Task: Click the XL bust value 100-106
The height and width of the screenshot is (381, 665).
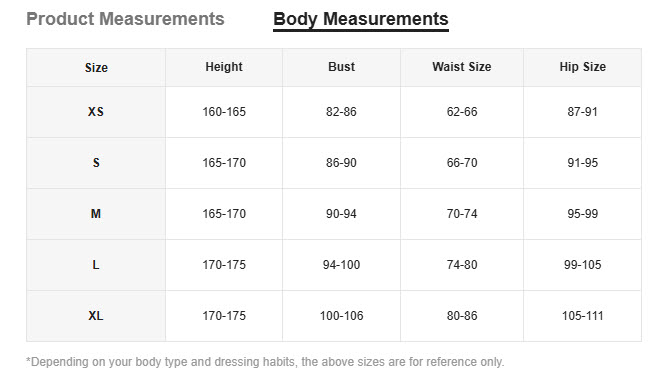Action: pyautogui.click(x=341, y=316)
